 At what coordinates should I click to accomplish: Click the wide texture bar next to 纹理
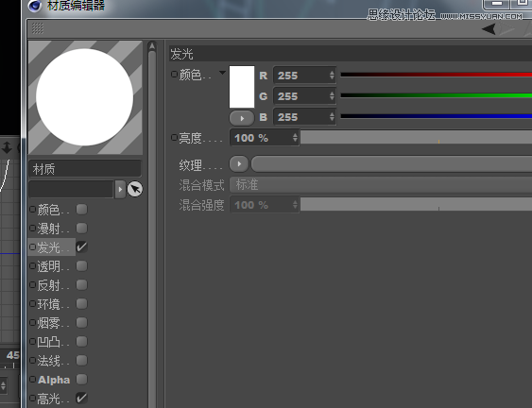coord(391,164)
